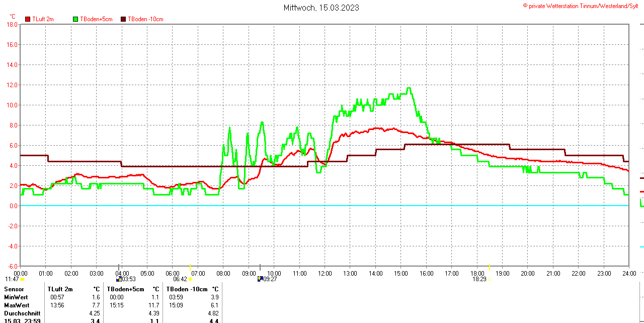Click the Durchschnitt row label in table
The height and width of the screenshot is (323, 644).
[22, 313]
